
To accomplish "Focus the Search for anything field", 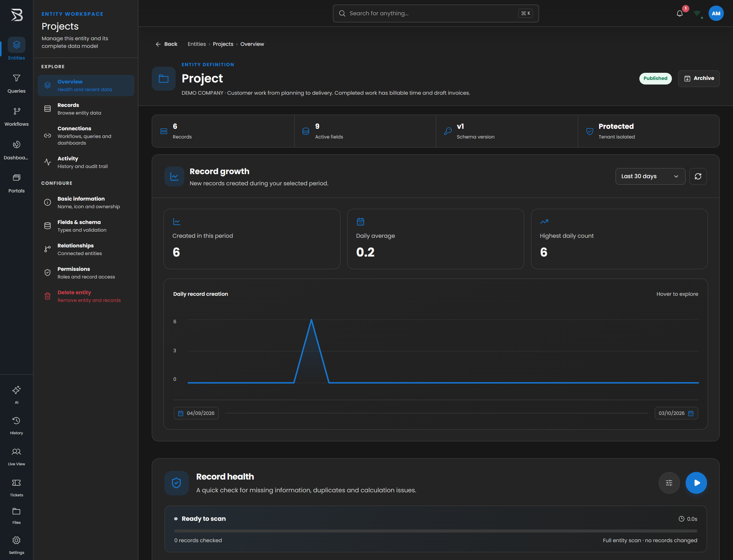I will point(436,13).
